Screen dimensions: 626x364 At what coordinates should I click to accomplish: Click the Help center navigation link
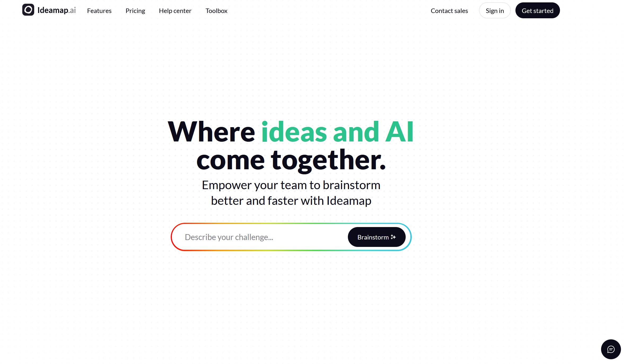click(x=175, y=10)
